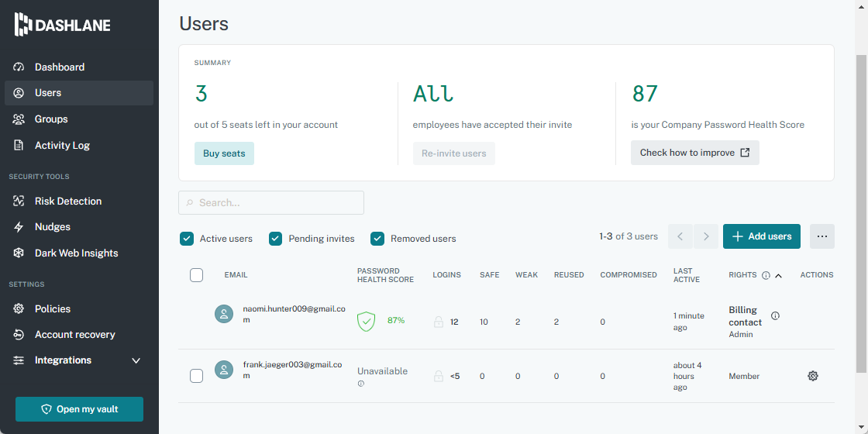Sort by Rights column caret arrow

(x=778, y=275)
